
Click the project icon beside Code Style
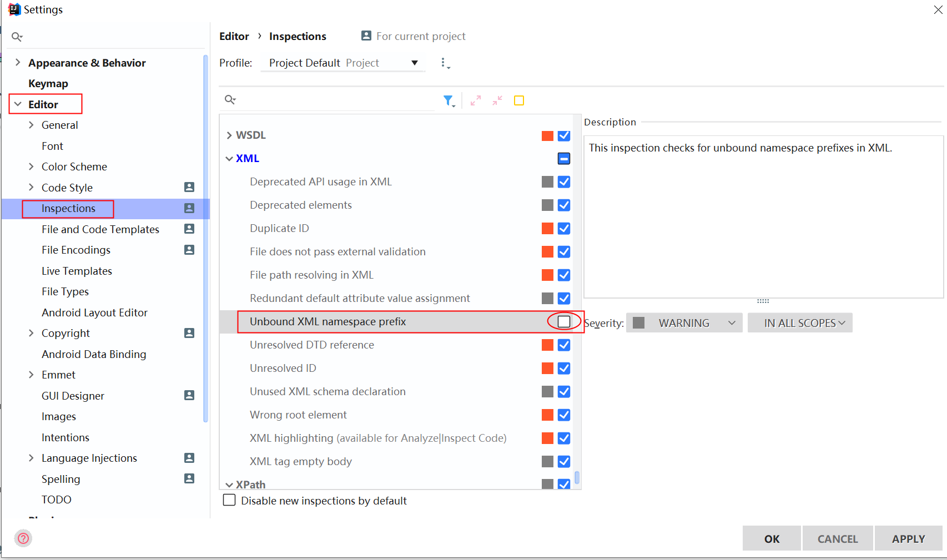point(189,187)
